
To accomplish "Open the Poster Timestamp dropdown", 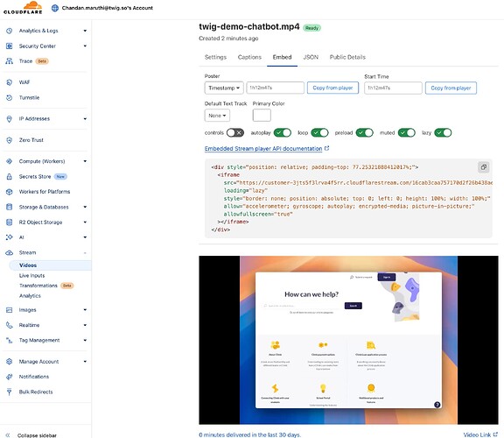I will click(x=224, y=88).
